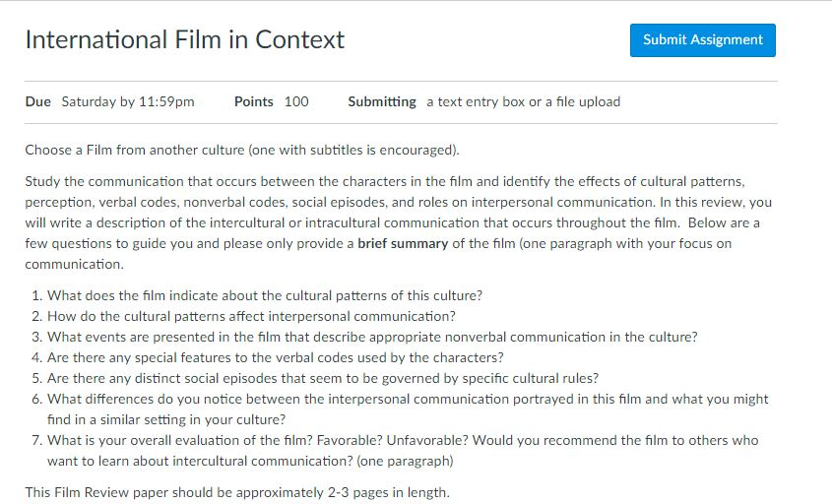Click 'a text entry box or a file upload'
Viewport: 832px width, 504px height.
pyautogui.click(x=523, y=101)
